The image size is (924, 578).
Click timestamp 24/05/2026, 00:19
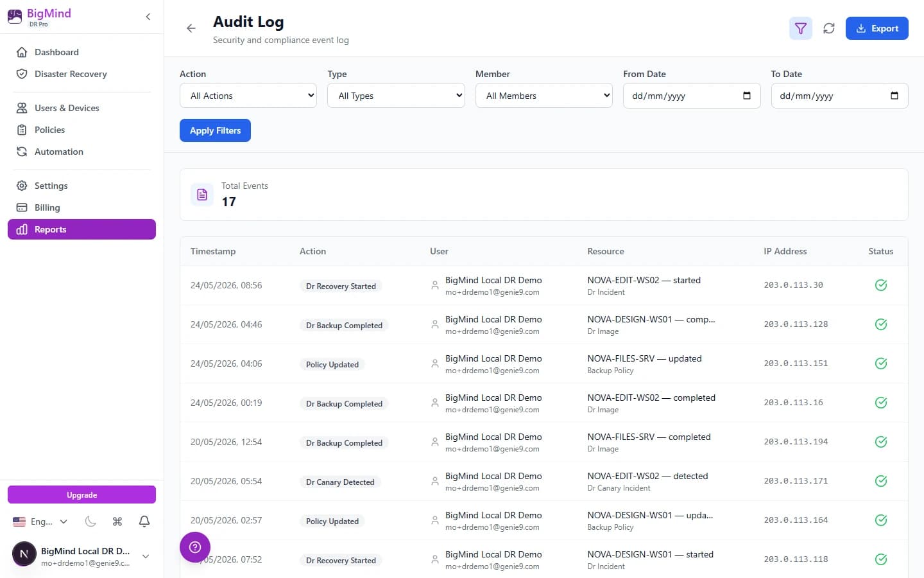226,403
